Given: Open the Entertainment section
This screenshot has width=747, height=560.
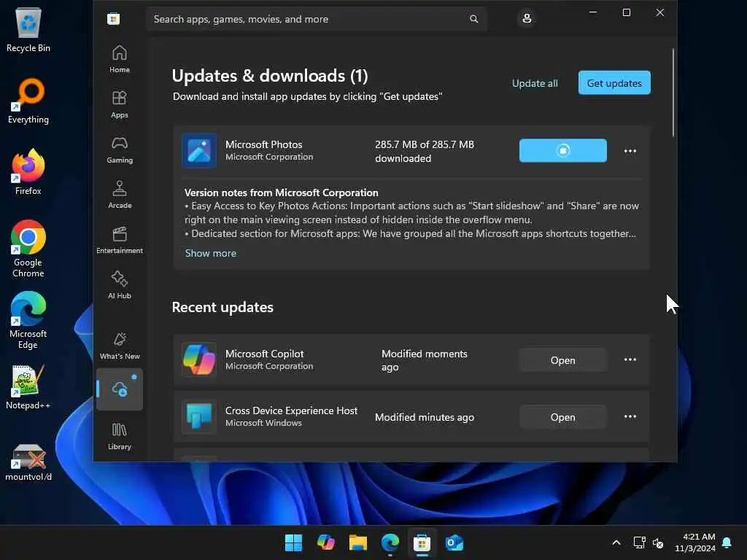Looking at the screenshot, I should coord(120,240).
